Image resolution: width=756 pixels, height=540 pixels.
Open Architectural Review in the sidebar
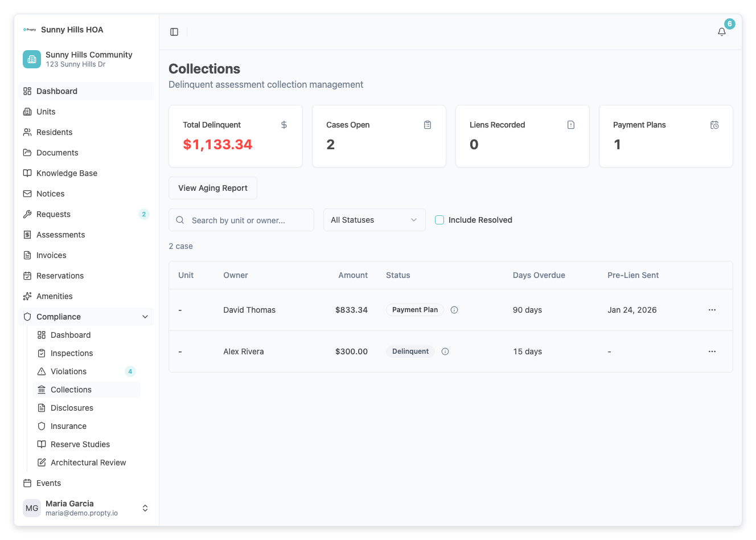click(x=88, y=463)
